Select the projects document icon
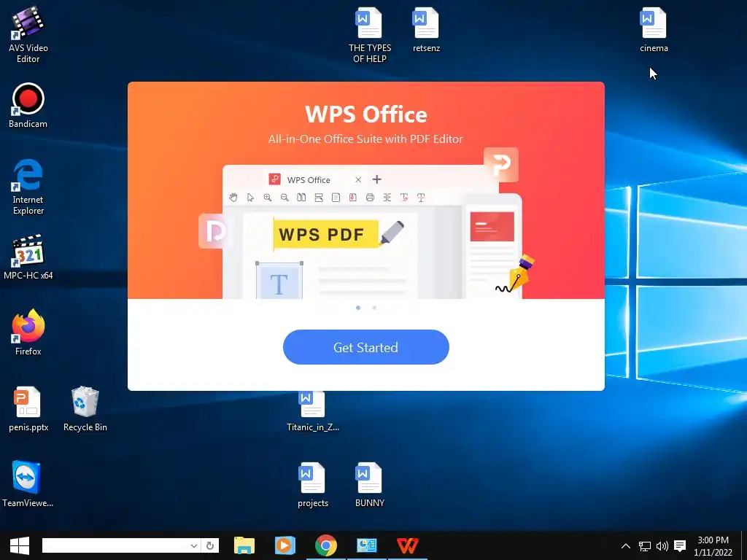 (312, 485)
